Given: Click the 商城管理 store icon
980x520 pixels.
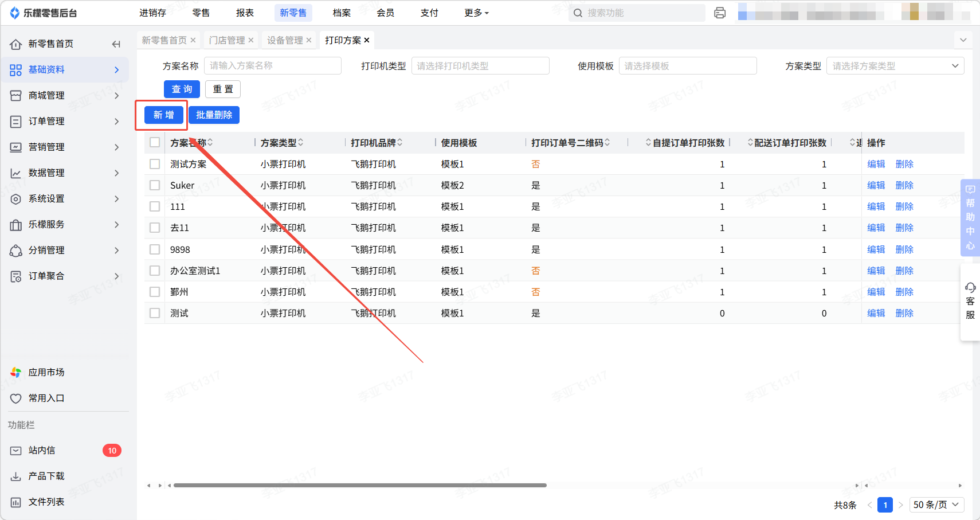Looking at the screenshot, I should [x=16, y=96].
